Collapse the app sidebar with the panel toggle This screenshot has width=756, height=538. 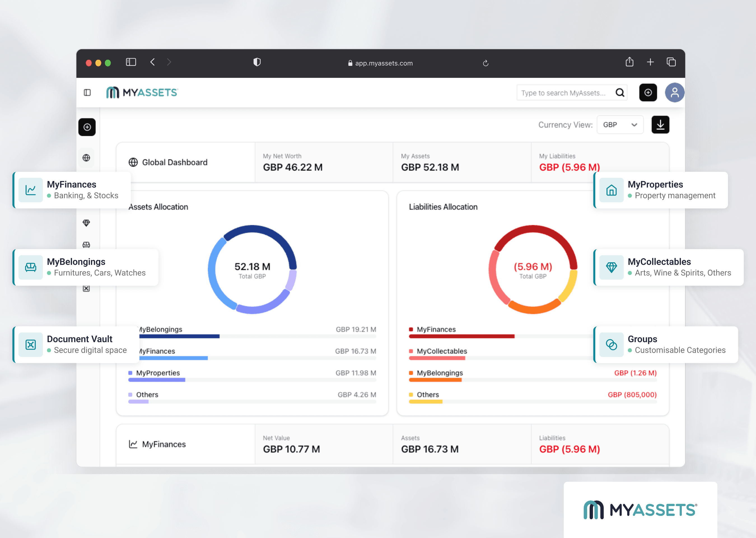point(87,93)
